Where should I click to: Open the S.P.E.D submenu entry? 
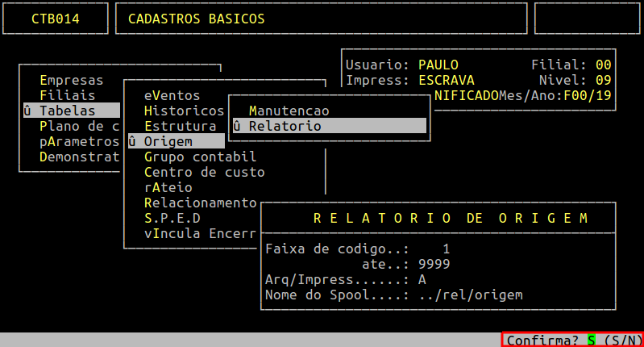pyautogui.click(x=172, y=218)
